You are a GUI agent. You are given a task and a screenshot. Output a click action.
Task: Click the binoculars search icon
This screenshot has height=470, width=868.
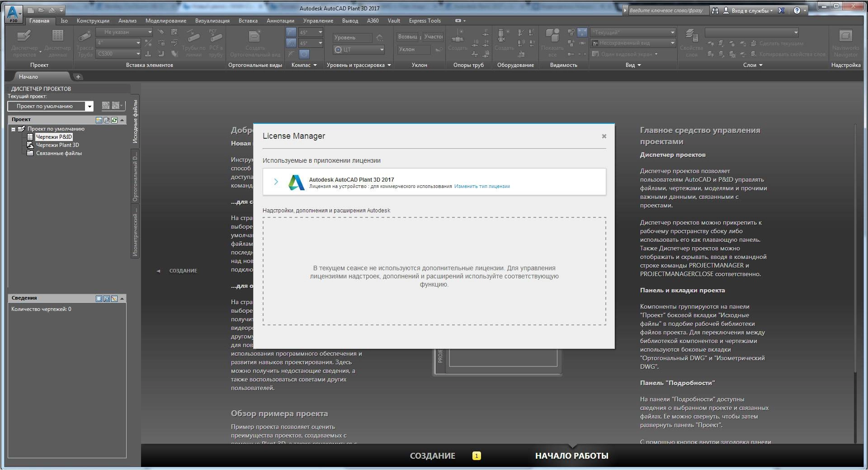(x=715, y=10)
